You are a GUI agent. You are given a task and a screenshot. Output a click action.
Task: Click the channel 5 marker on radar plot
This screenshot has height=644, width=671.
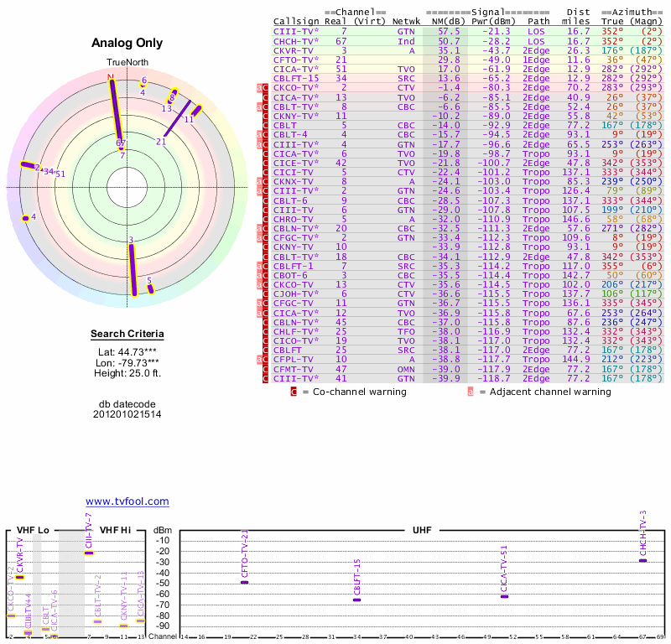[151, 288]
